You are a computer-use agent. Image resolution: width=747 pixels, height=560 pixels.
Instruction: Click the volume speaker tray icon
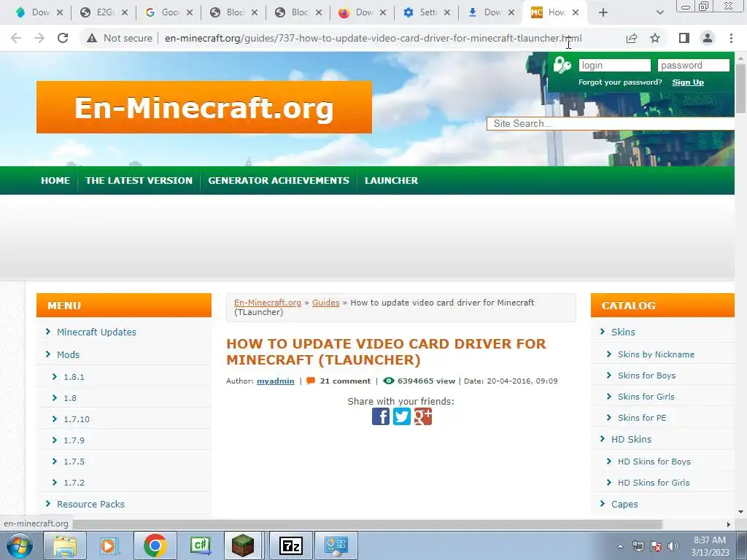tap(673, 546)
